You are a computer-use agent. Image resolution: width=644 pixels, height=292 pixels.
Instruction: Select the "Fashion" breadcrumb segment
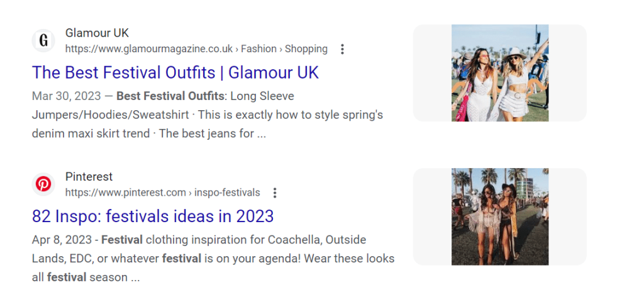pyautogui.click(x=258, y=49)
